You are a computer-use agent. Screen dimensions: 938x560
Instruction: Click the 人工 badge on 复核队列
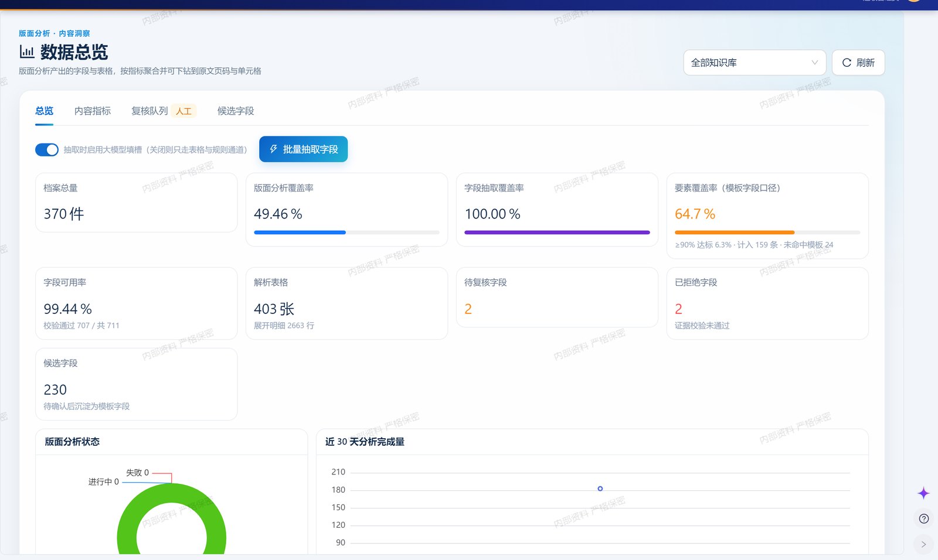point(183,111)
